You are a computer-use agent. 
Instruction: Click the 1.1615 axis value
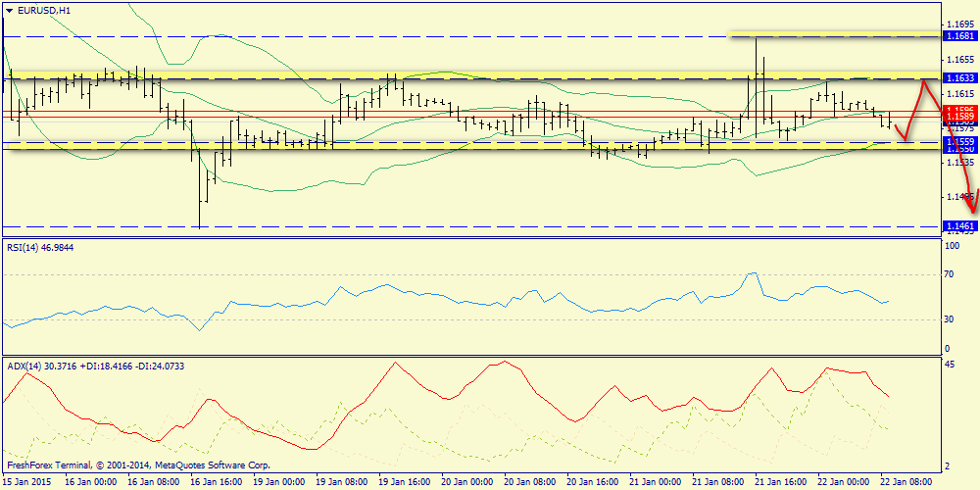pyautogui.click(x=961, y=93)
